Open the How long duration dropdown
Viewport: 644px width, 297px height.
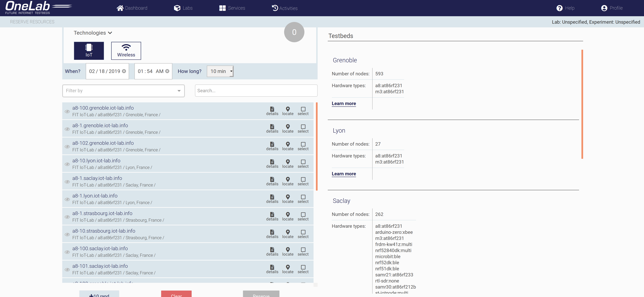220,71
